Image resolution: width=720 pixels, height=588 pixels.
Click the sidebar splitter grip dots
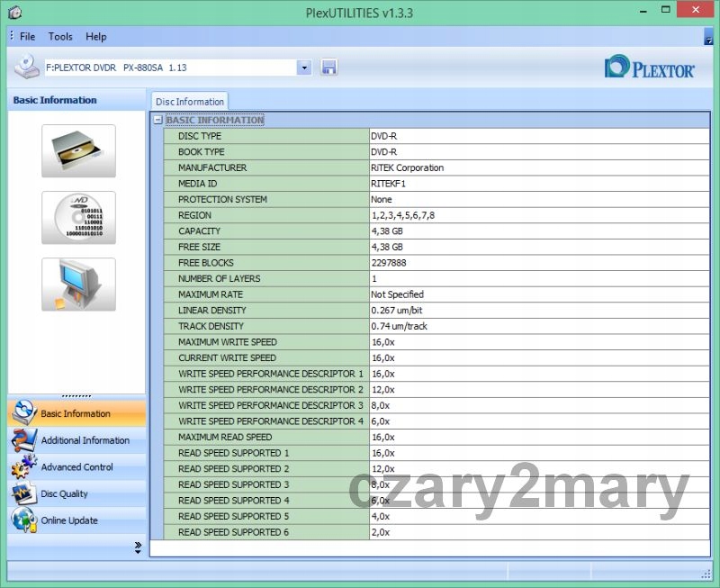pos(76,396)
